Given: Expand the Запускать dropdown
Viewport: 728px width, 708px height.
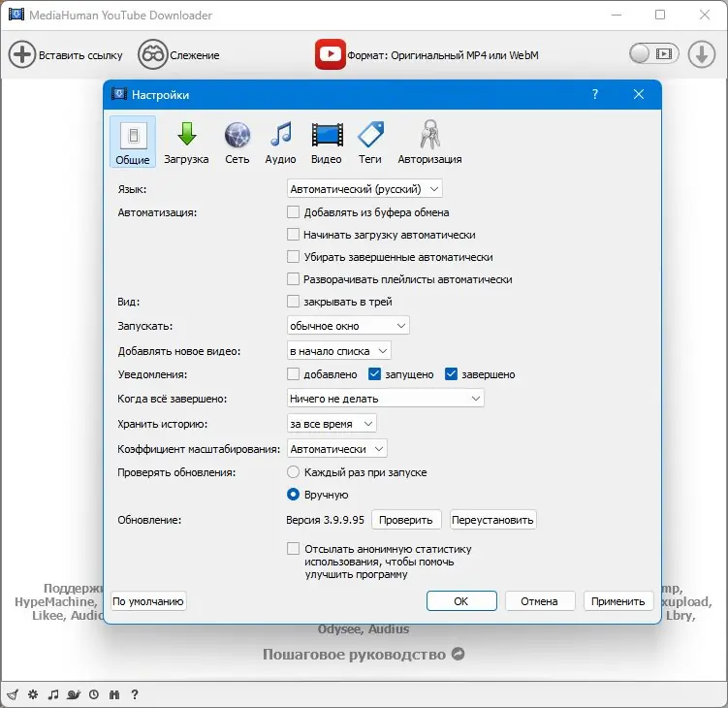Looking at the screenshot, I should [348, 326].
